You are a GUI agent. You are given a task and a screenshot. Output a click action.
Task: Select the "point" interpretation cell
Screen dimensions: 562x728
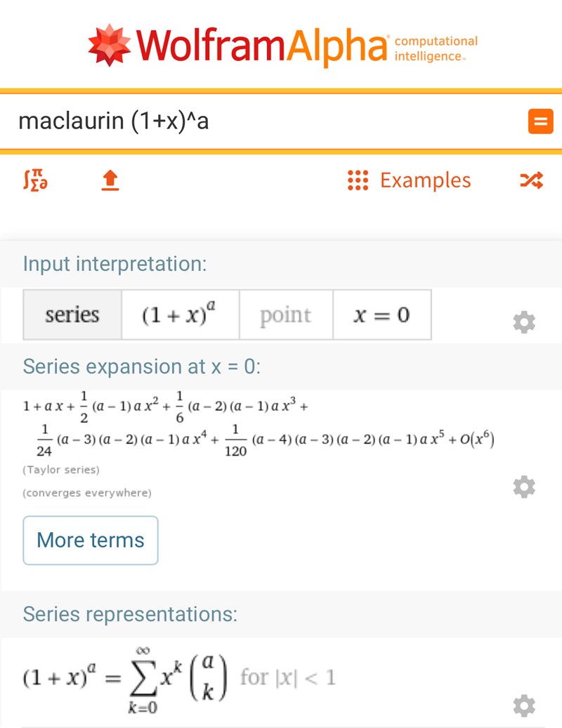coord(285,315)
